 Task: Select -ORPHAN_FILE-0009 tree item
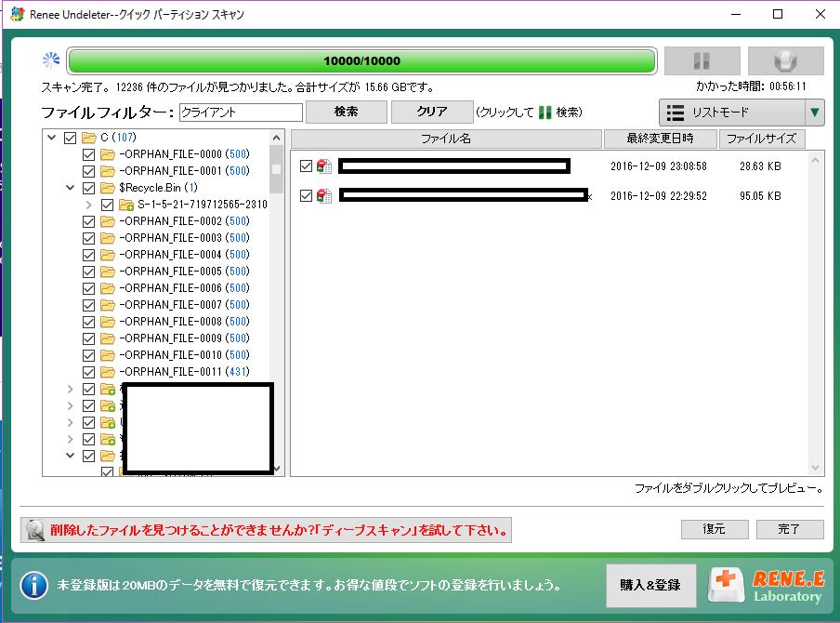pyautogui.click(x=184, y=338)
